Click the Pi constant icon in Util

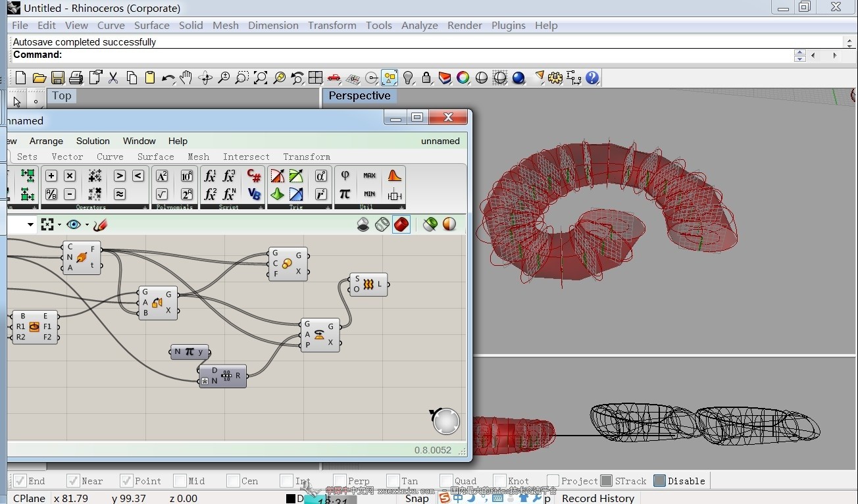pos(345,194)
